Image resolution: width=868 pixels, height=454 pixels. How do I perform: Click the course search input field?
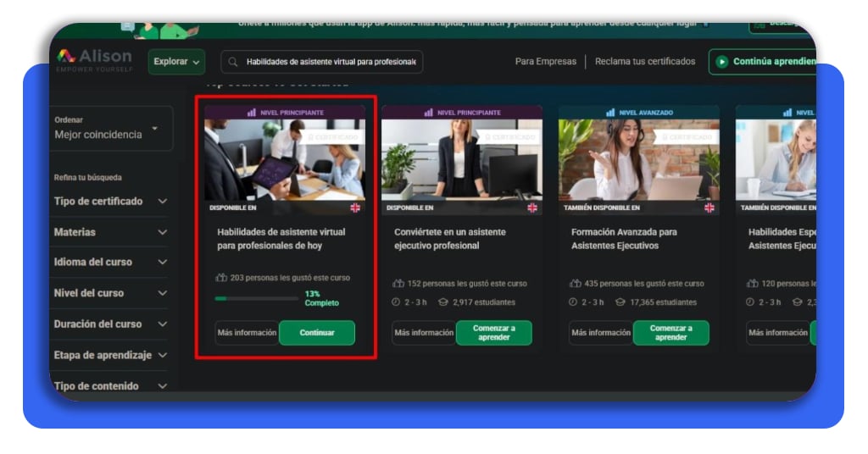click(x=322, y=62)
